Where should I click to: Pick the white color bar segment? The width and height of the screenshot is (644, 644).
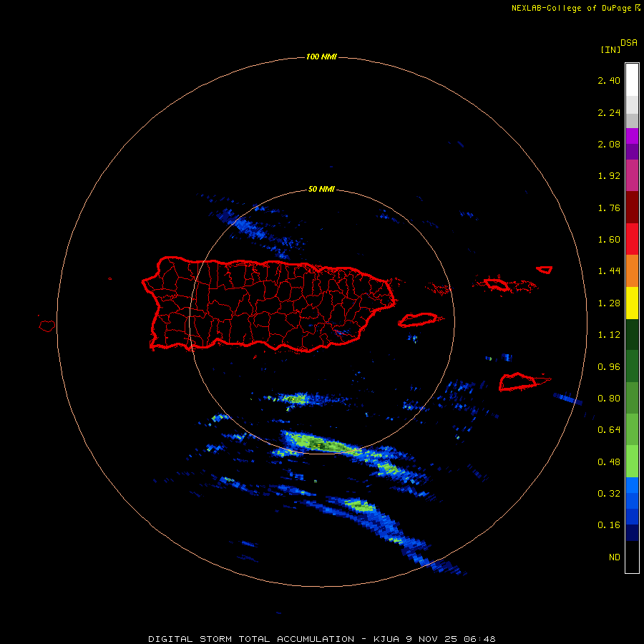[632, 79]
